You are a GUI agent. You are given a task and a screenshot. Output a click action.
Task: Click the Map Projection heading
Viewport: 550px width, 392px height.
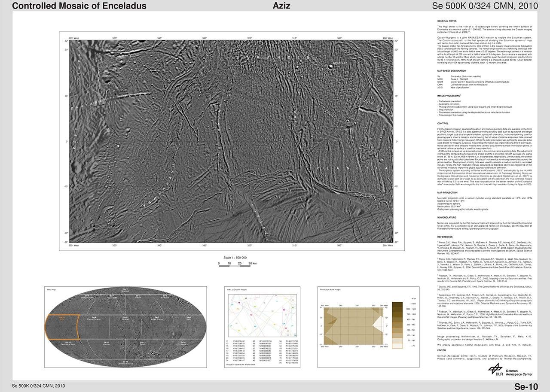(448, 193)
